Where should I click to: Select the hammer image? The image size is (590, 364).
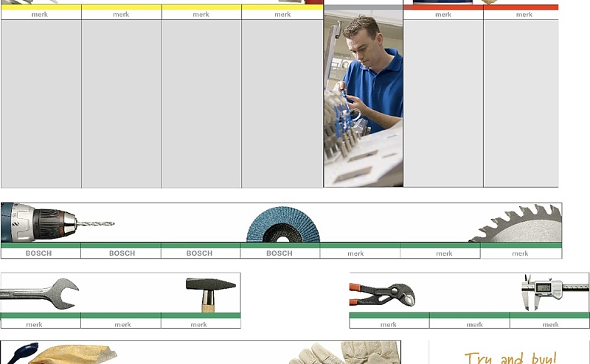point(211,295)
